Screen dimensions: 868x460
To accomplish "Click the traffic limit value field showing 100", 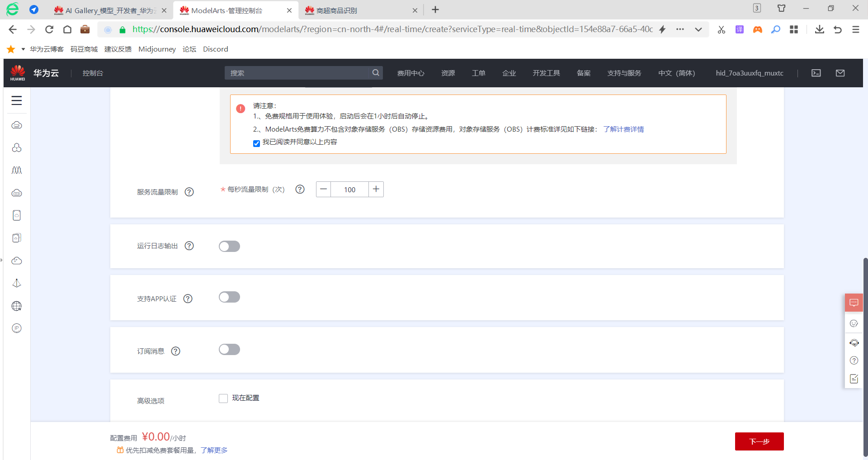I will pyautogui.click(x=350, y=190).
